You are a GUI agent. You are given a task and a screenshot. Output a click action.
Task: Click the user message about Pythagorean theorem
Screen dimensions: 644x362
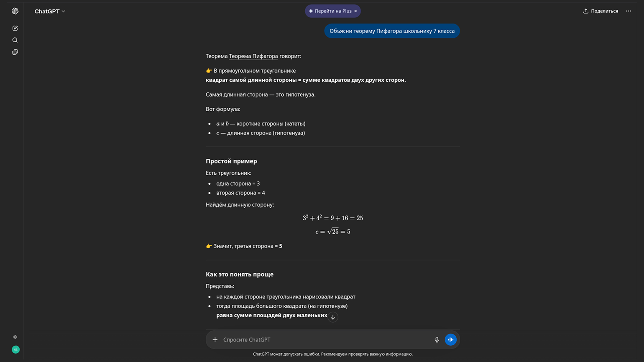coord(392,31)
